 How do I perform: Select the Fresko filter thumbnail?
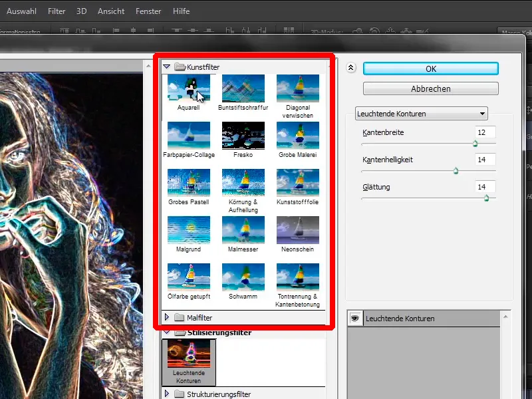[243, 136]
